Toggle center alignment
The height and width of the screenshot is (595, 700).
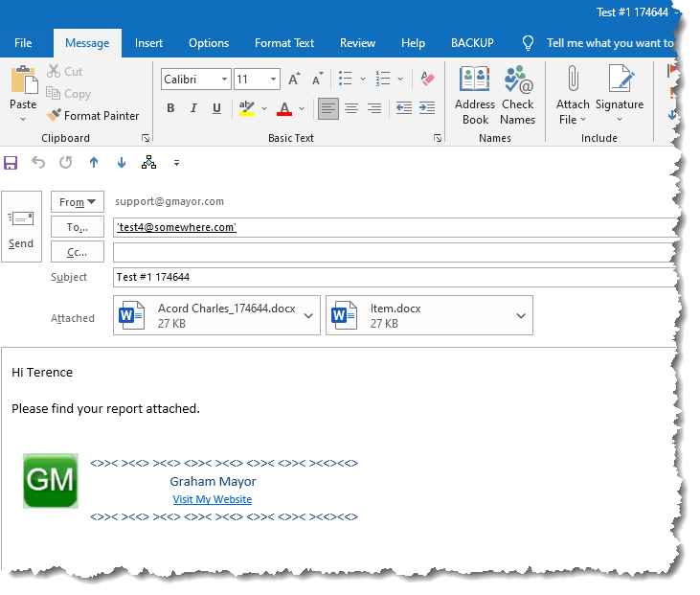point(351,108)
